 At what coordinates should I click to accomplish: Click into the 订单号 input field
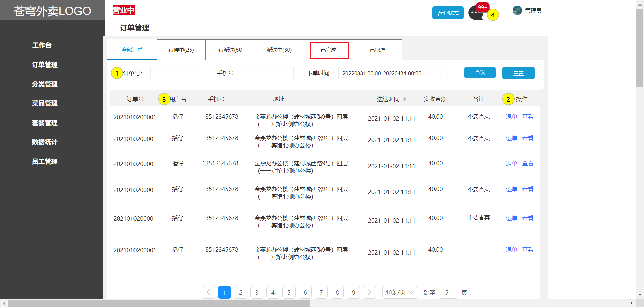coord(177,73)
